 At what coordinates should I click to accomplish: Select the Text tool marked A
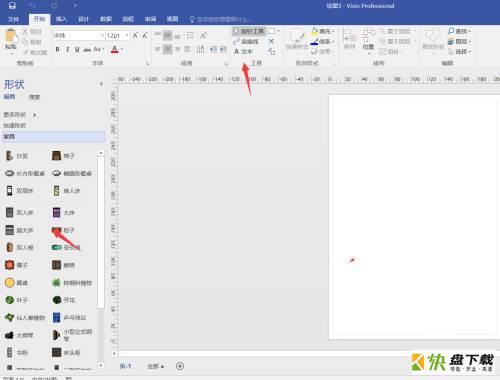tap(243, 52)
